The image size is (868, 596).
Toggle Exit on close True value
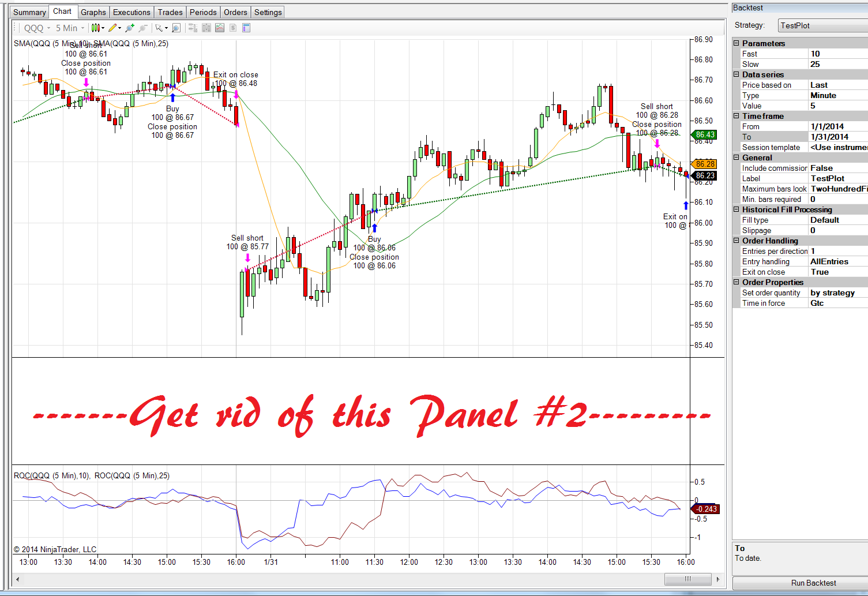[838, 272]
